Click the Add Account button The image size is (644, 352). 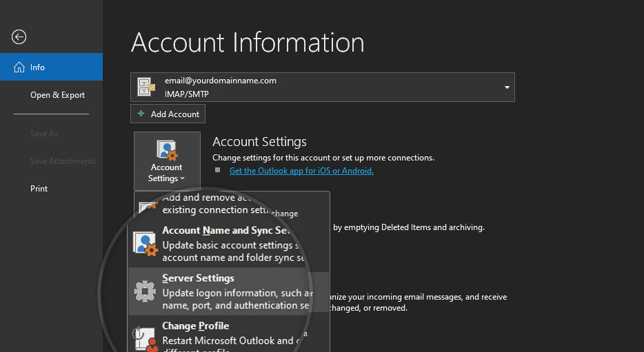pos(168,114)
